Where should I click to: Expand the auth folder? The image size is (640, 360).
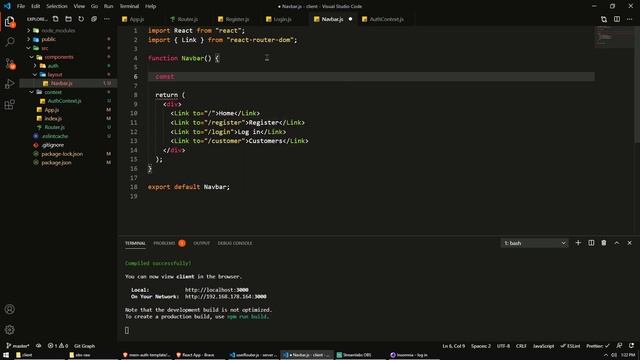click(x=35, y=66)
